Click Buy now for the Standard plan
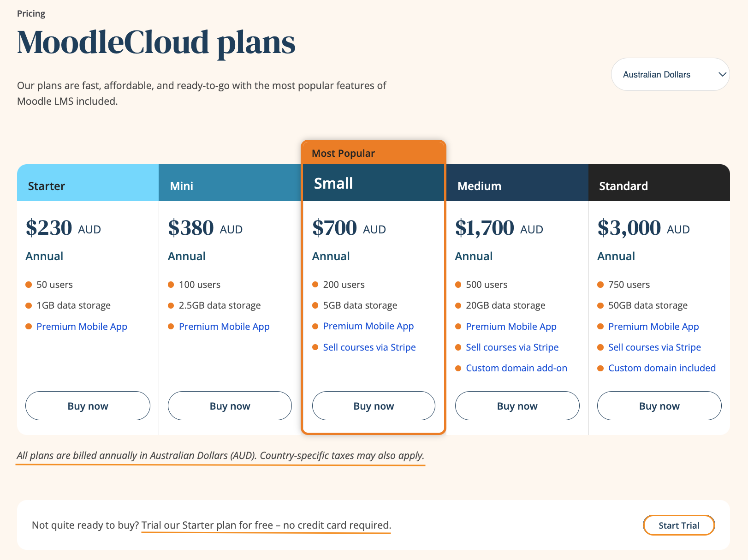Screen dimensions: 748x560 (659, 406)
